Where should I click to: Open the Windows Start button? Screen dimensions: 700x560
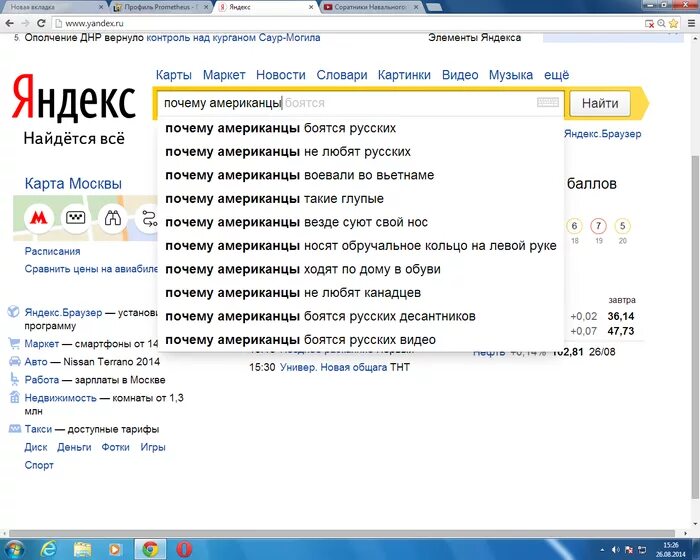point(15,549)
